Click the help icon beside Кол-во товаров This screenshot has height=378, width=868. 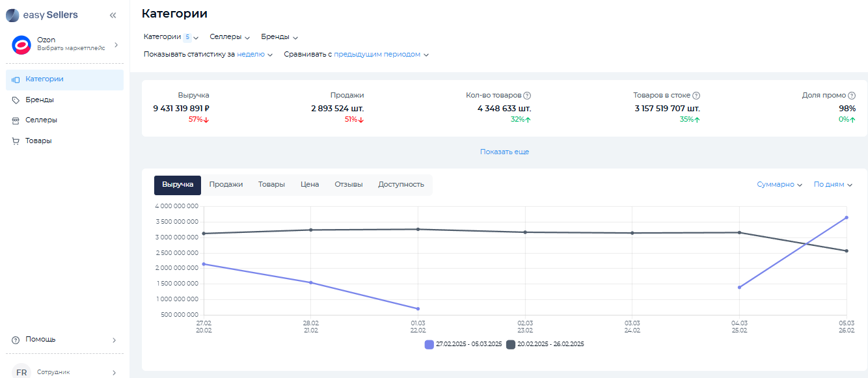(527, 96)
